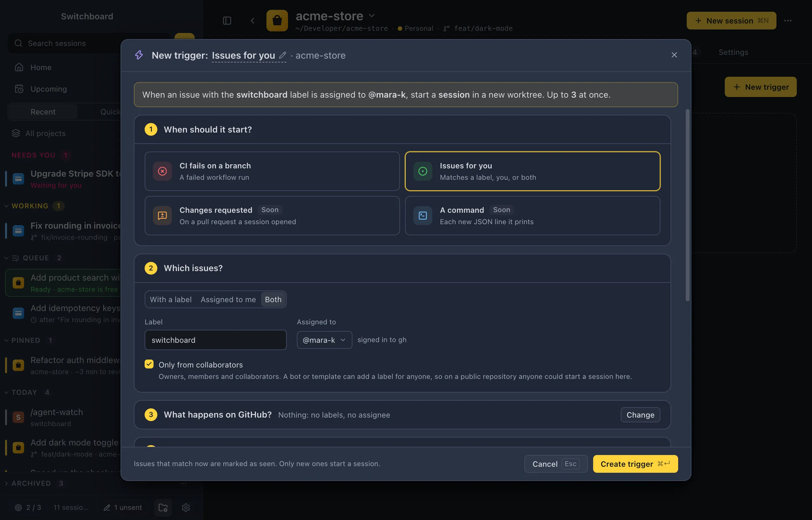Screen dimensions: 812x520
Task: Click Cancel in the dialog
Action: tap(556, 464)
